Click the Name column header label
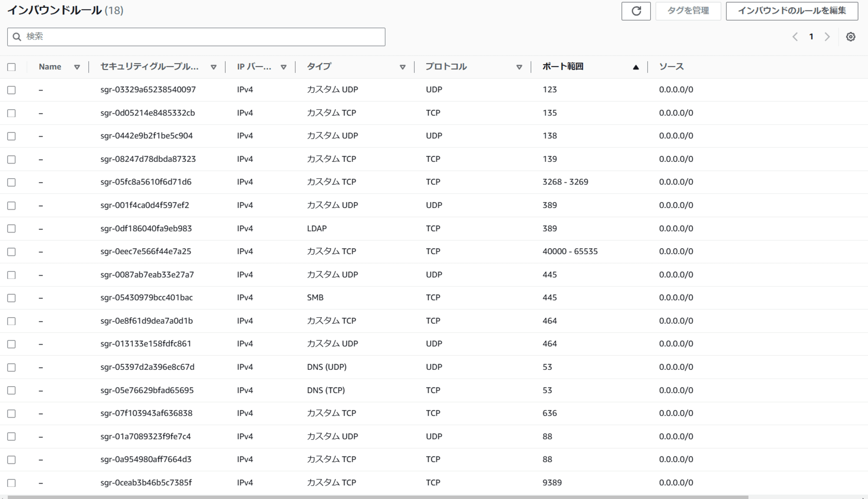 pyautogui.click(x=50, y=66)
